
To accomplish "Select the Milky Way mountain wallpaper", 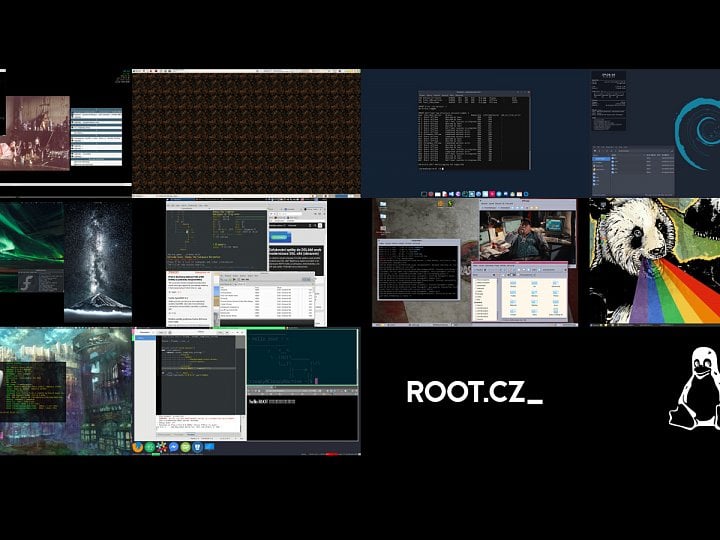I will click(98, 262).
